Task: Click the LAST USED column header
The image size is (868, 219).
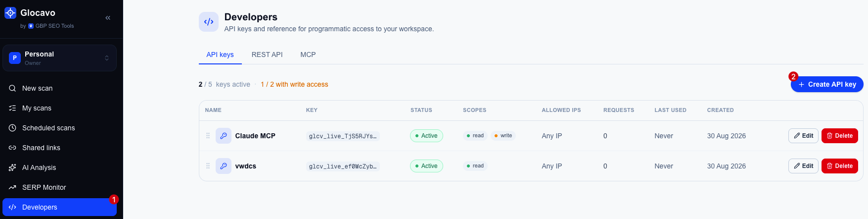Action: pos(670,110)
